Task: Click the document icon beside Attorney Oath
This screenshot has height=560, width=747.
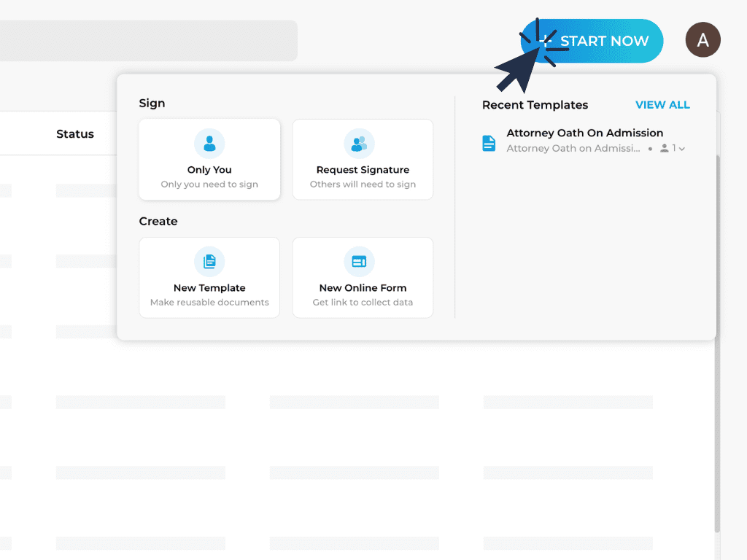Action: (x=489, y=143)
